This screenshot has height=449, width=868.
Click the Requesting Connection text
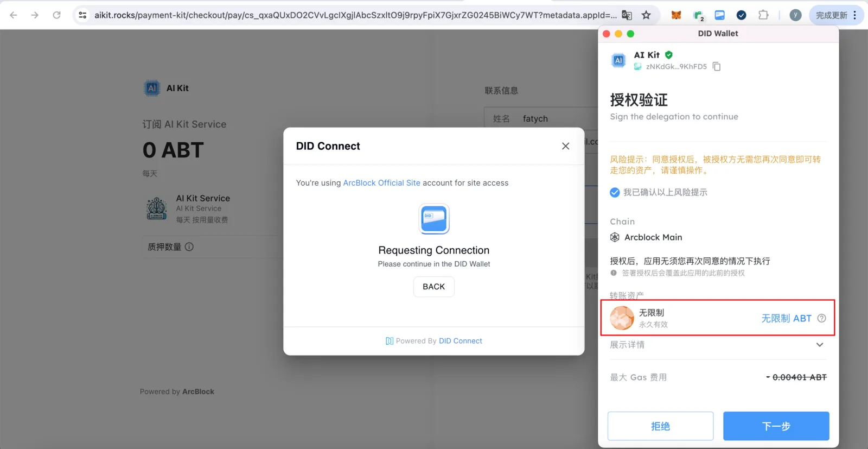tap(434, 250)
